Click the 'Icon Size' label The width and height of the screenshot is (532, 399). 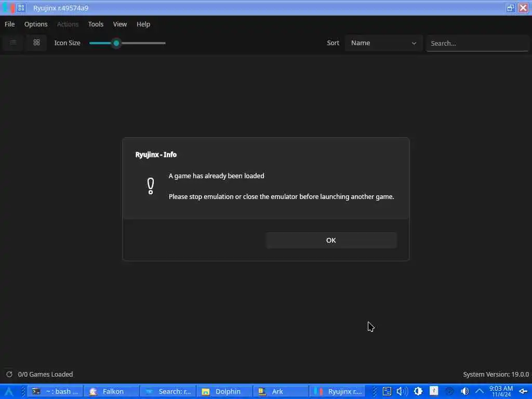(67, 43)
